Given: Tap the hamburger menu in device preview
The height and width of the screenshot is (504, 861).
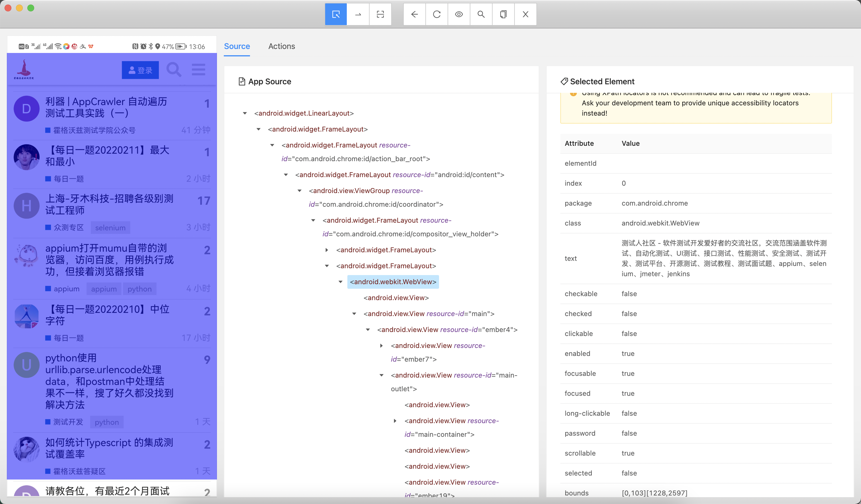Looking at the screenshot, I should coord(198,70).
